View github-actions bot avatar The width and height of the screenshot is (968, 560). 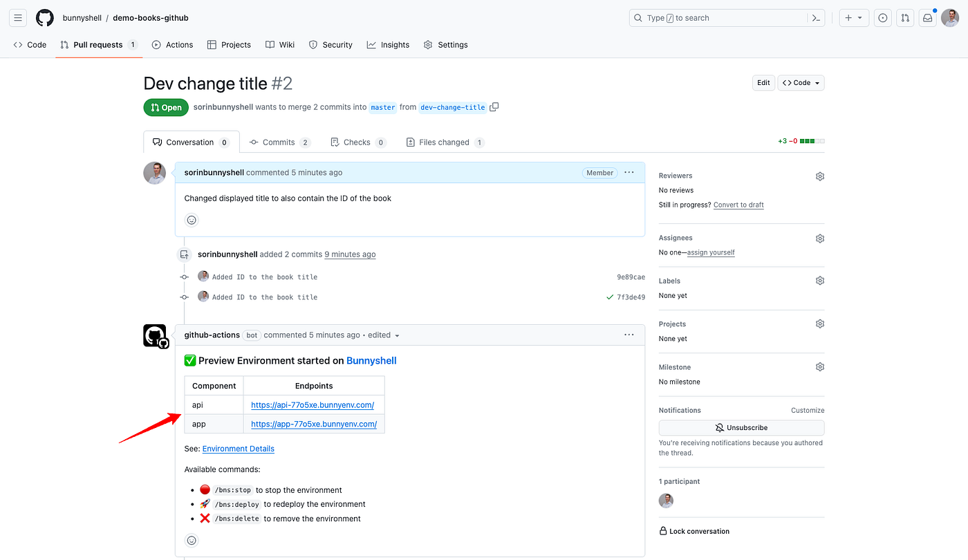click(x=156, y=336)
